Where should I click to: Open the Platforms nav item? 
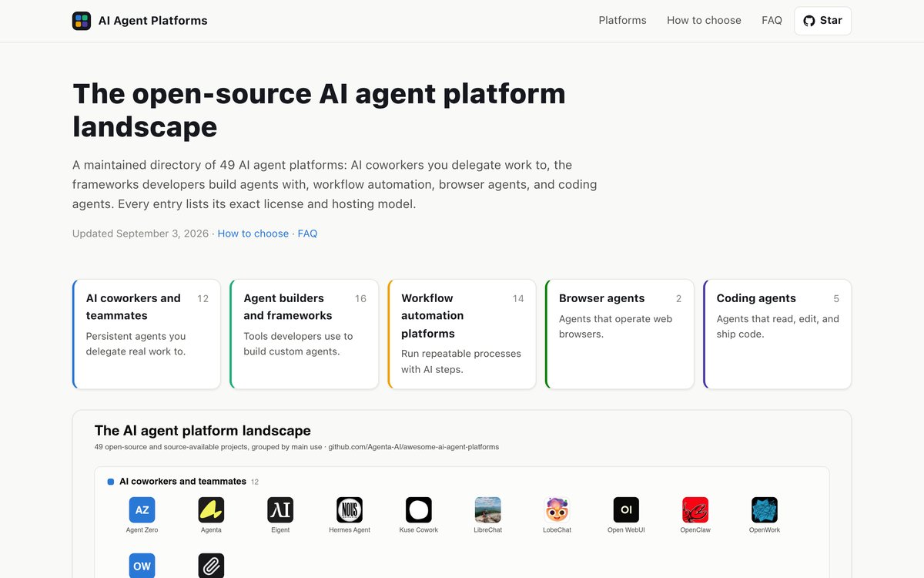(622, 21)
